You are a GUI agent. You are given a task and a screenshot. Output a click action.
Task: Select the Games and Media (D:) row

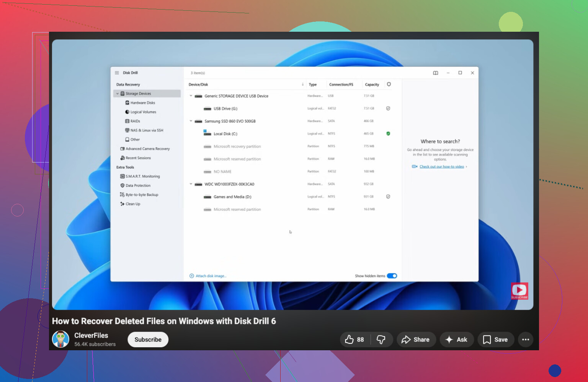click(x=292, y=197)
